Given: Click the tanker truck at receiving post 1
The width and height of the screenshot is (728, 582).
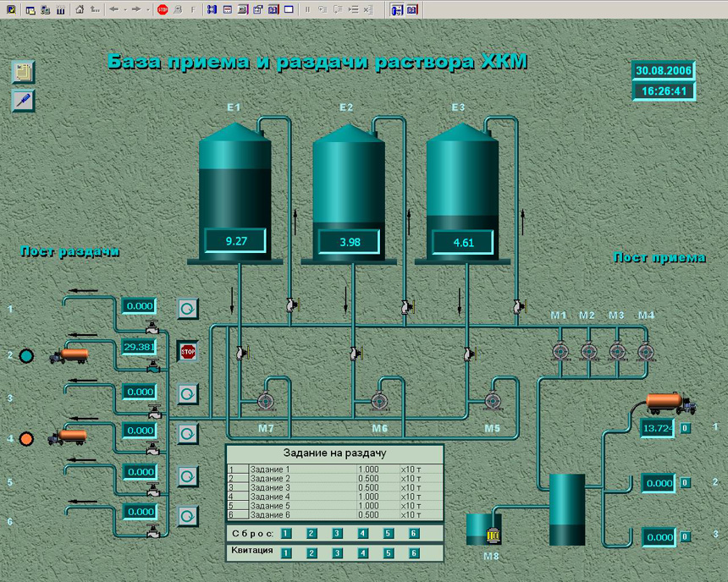Looking at the screenshot, I should 671,403.
